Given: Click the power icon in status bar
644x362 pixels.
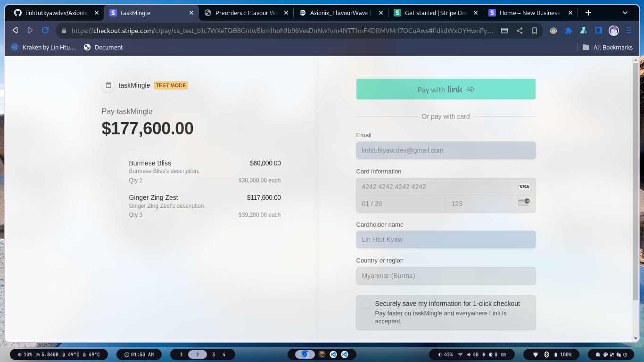Looking at the screenshot, I should (625, 354).
